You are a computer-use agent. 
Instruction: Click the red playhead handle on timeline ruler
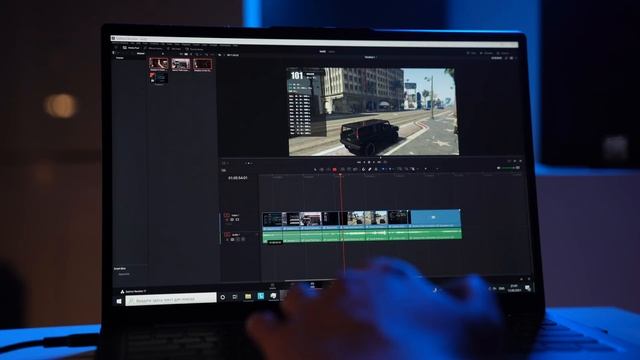pyautogui.click(x=340, y=175)
